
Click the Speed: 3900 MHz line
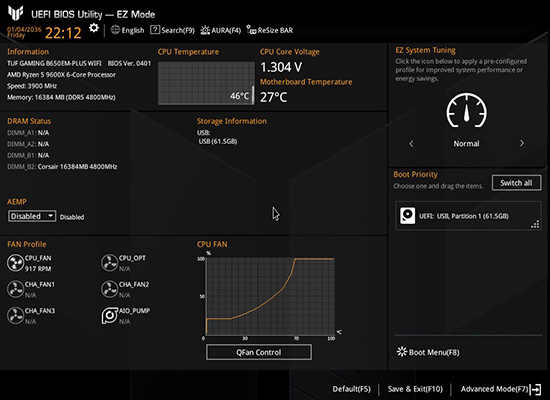pos(32,86)
